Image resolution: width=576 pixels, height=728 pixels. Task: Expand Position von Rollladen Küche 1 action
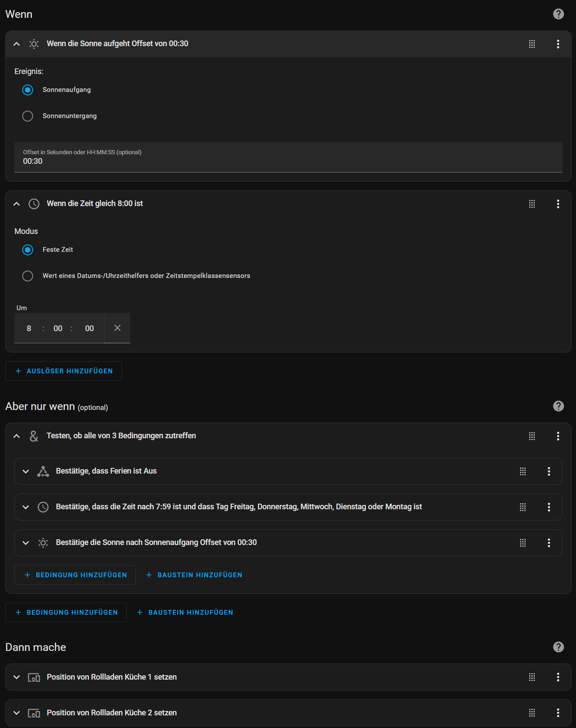pyautogui.click(x=17, y=677)
